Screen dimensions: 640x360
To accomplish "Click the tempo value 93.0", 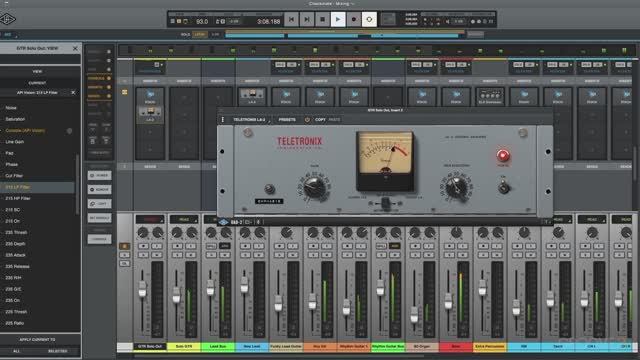I will [x=202, y=21].
